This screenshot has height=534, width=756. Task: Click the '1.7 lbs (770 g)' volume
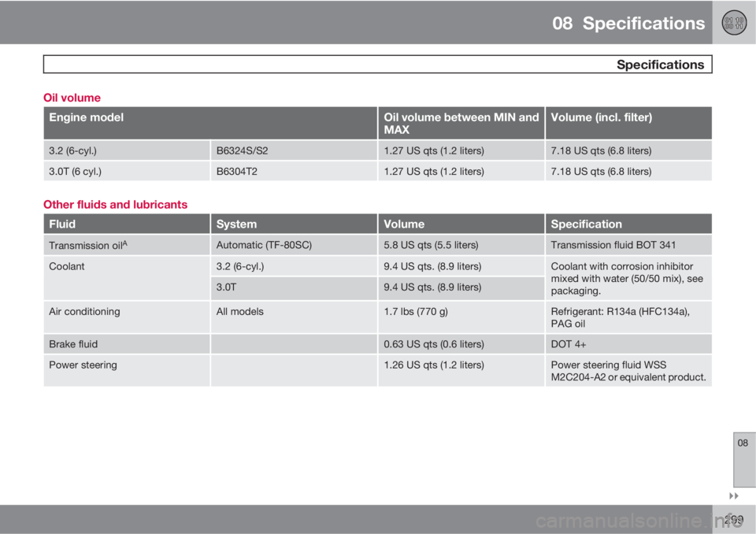pos(461,317)
